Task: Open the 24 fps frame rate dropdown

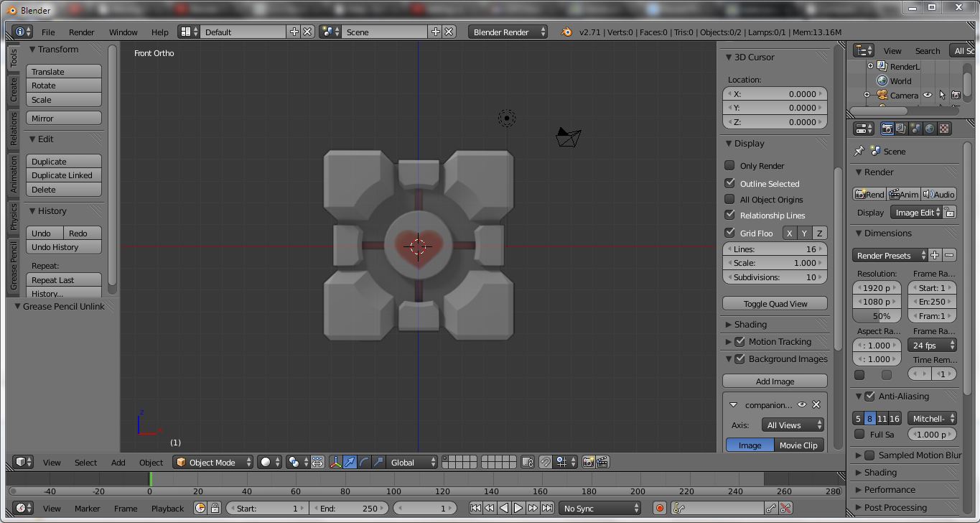Action: point(932,345)
